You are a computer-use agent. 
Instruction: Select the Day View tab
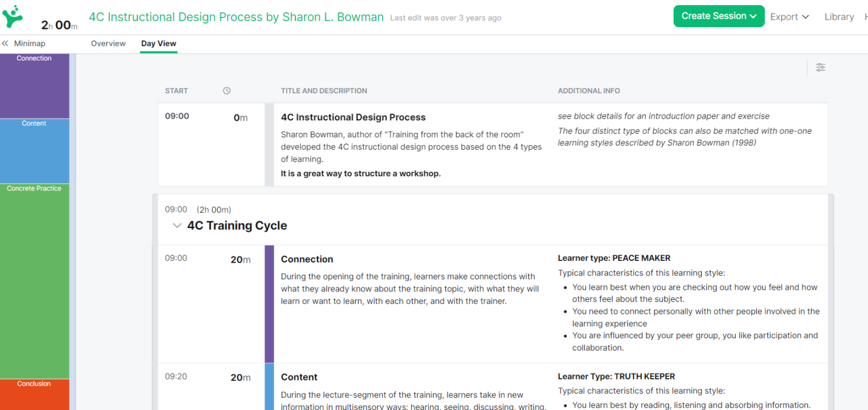click(158, 43)
